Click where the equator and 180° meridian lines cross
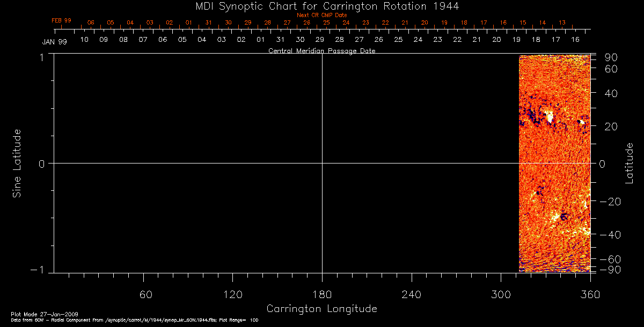 click(322, 163)
